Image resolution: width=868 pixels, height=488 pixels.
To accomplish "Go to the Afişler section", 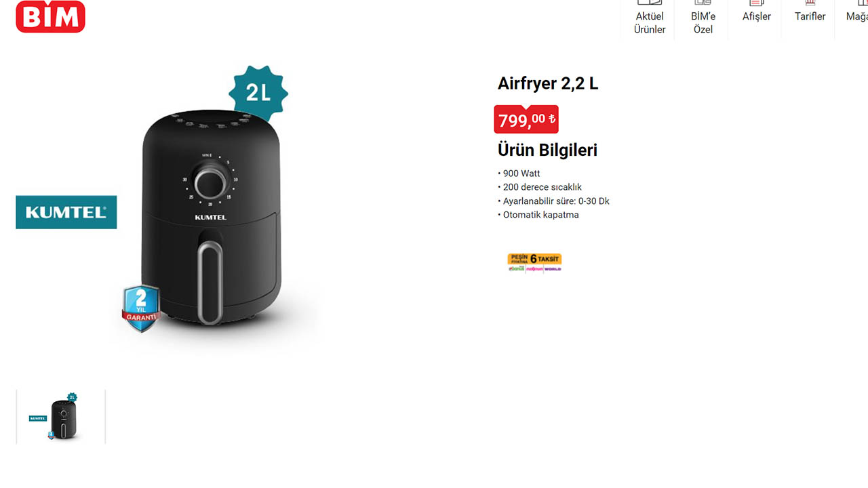I will 756,16.
